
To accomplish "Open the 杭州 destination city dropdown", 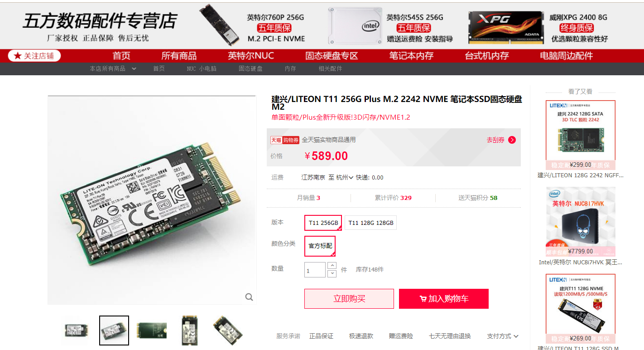I will [344, 178].
